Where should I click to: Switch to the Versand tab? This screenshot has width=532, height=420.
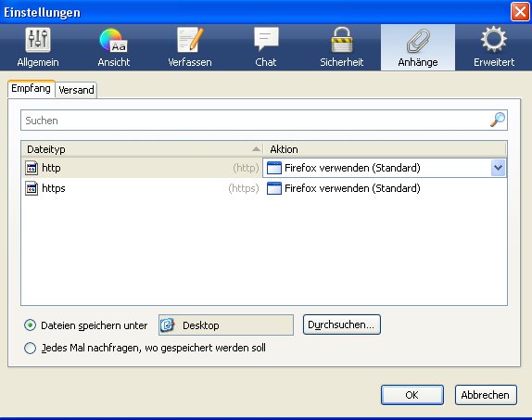(x=76, y=90)
